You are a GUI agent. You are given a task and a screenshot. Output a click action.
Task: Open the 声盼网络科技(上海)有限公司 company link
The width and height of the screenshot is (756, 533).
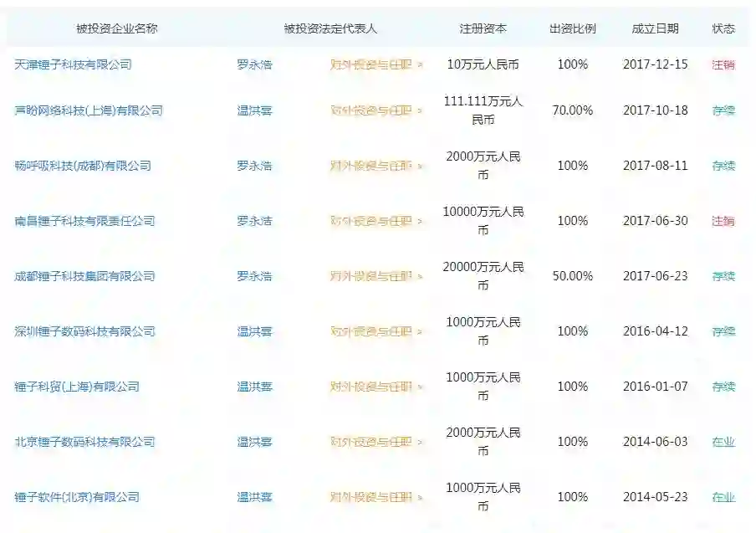89,110
